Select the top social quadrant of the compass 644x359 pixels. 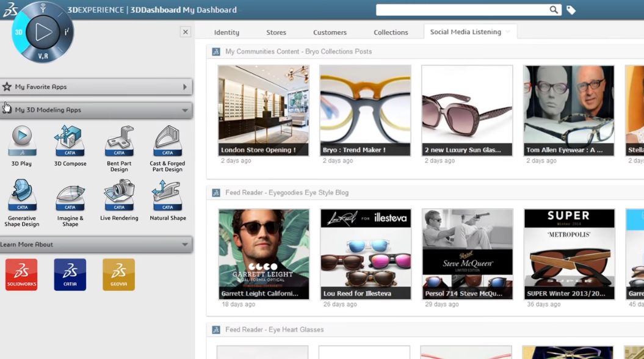tap(43, 8)
